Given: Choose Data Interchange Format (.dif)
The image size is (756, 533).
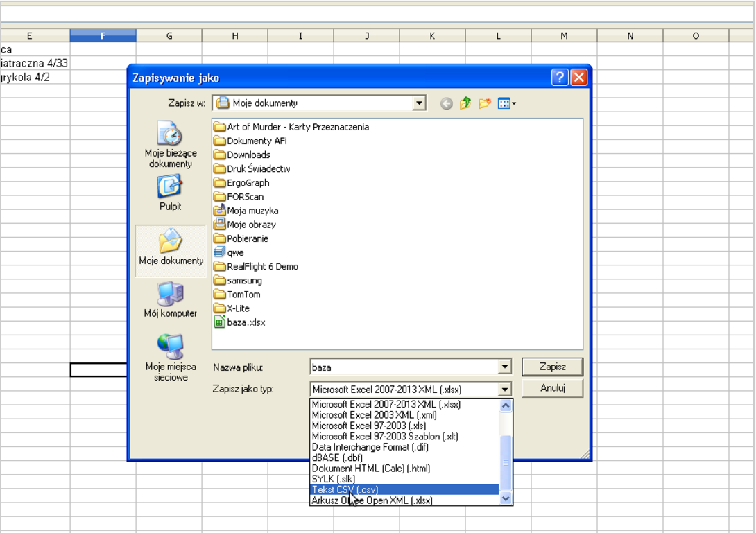Looking at the screenshot, I should (x=404, y=447).
